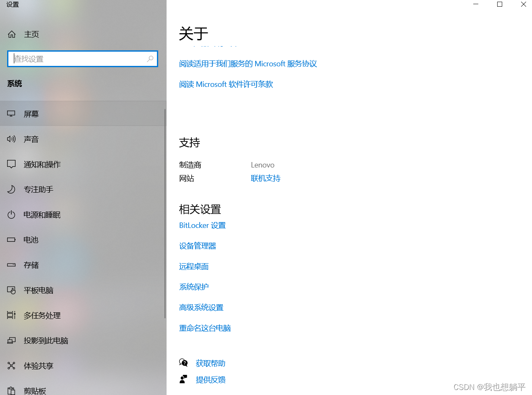Click 重命名这台电脑 link
532x395 pixels.
pos(205,328)
